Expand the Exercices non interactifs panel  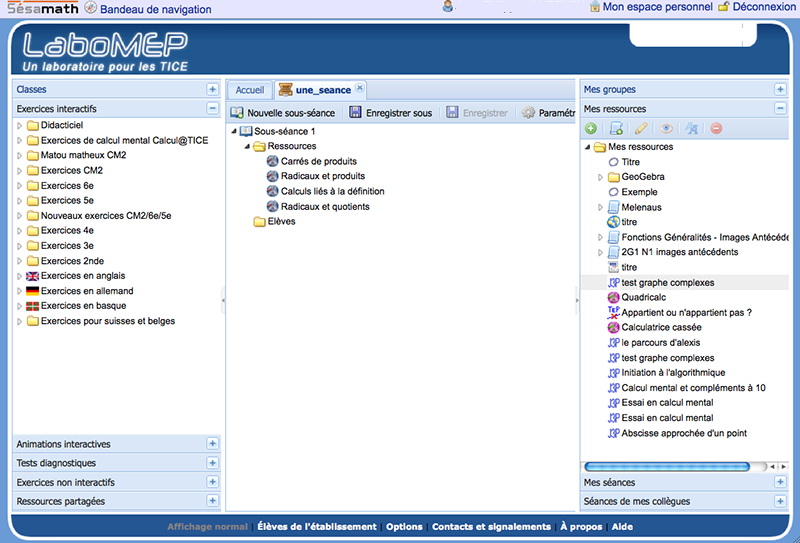pyautogui.click(x=213, y=482)
